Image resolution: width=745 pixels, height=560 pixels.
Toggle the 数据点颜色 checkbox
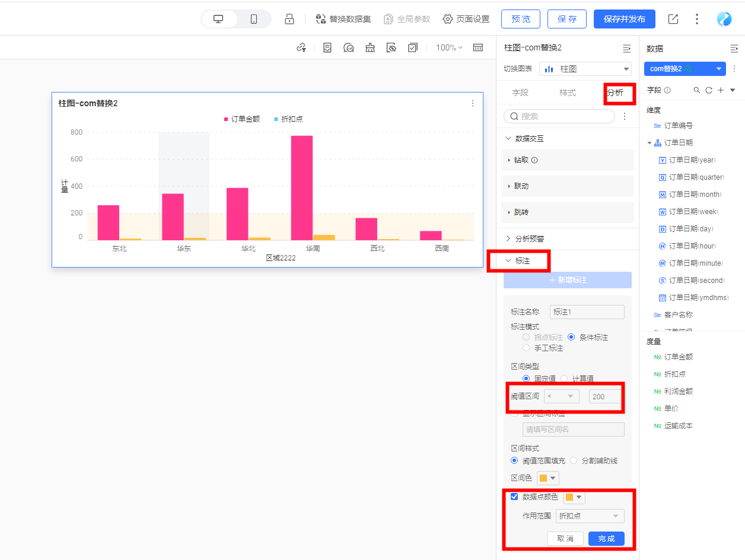point(514,497)
